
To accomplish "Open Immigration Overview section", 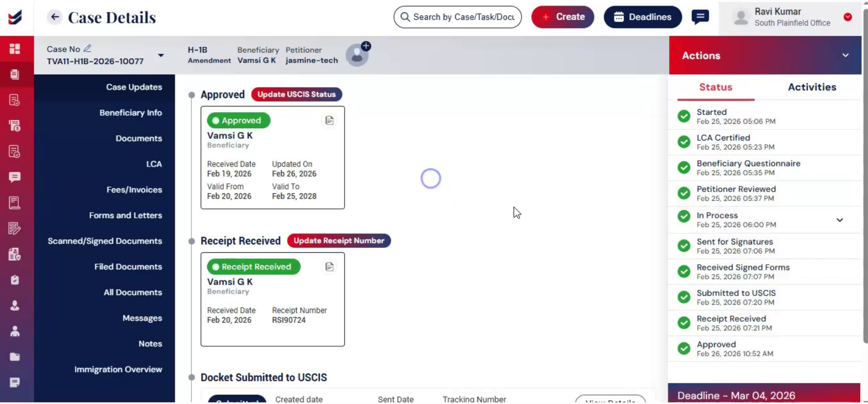I will [x=118, y=370].
